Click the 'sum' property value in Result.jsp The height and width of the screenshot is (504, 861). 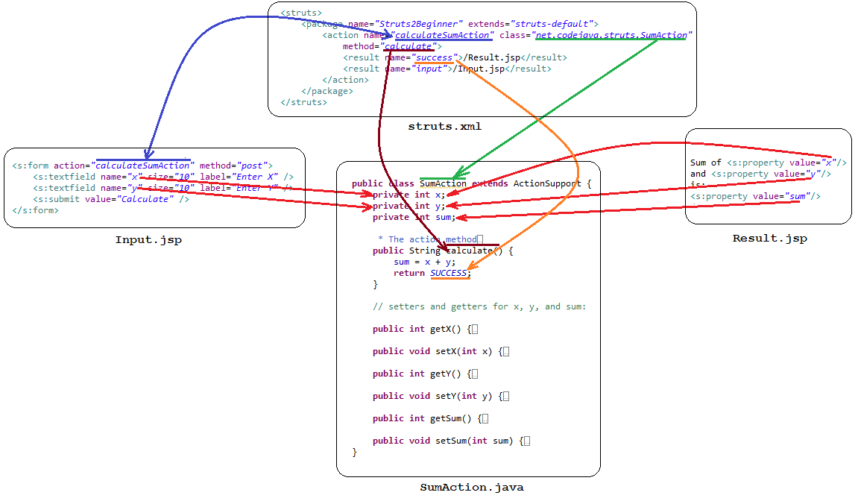[x=797, y=196]
